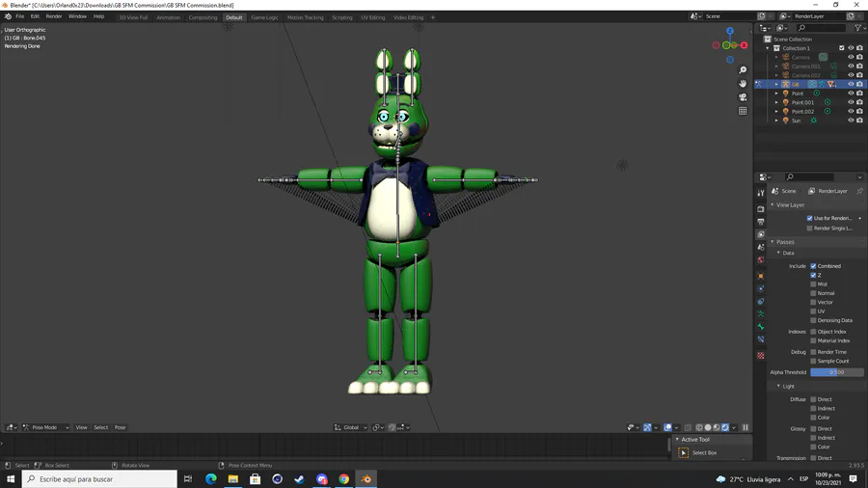Open the Armature data properties tab icon

tap(761, 314)
